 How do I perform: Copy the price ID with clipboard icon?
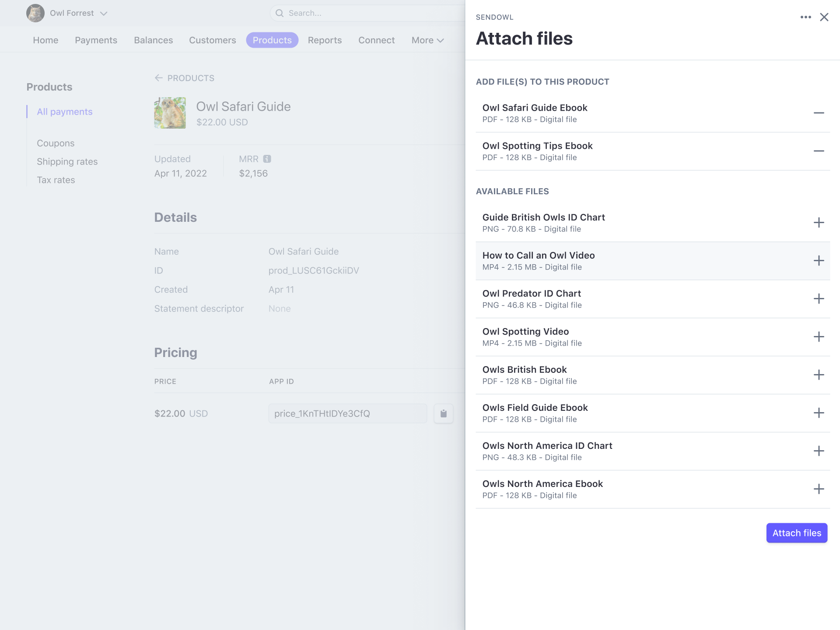coord(443,413)
